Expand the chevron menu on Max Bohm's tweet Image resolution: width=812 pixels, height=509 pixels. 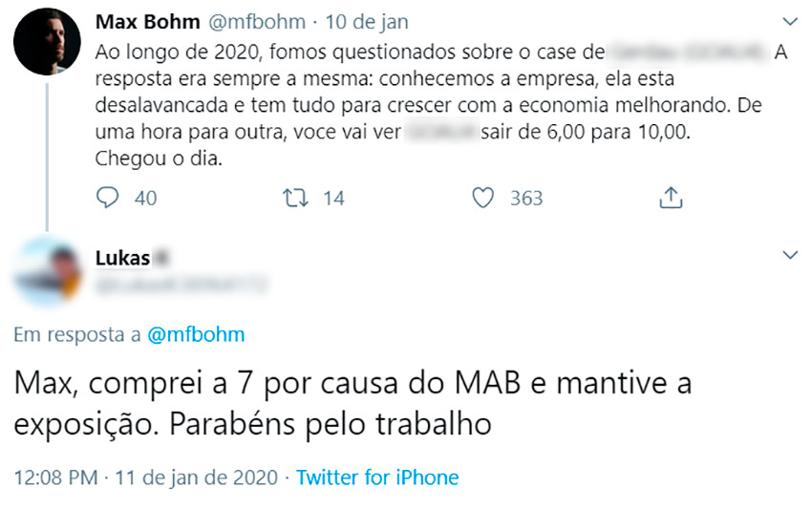(789, 21)
